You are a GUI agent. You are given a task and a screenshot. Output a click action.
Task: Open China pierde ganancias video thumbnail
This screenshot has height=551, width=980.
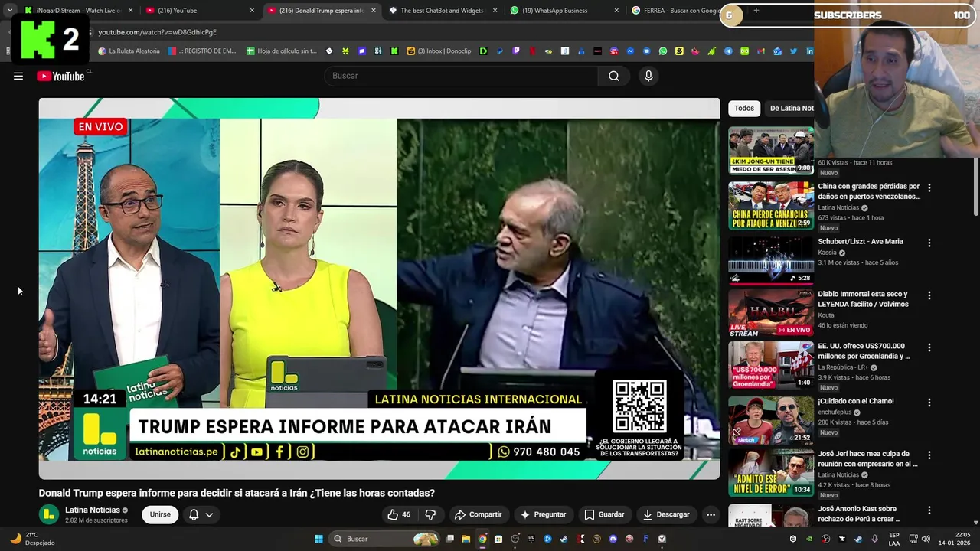point(770,205)
